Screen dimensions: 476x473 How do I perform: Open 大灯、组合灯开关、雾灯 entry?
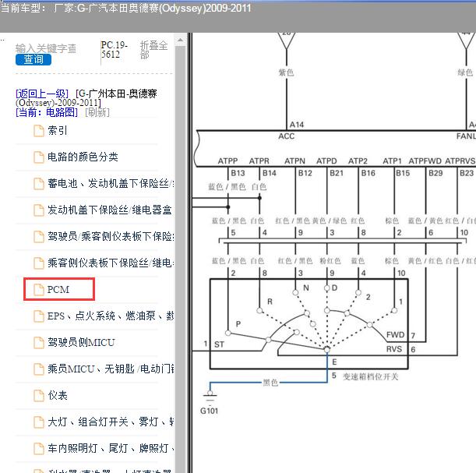tap(111, 422)
